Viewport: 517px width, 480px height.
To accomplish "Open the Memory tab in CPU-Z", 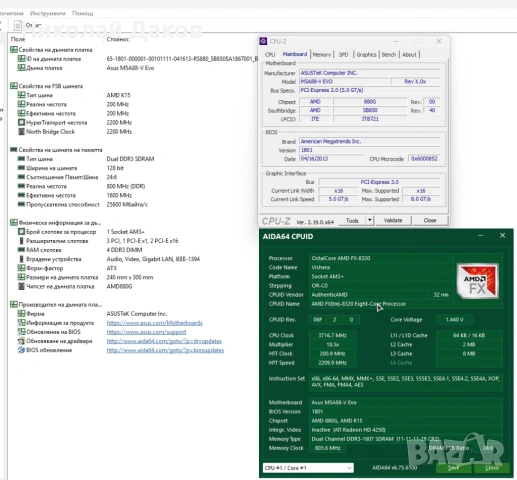I will point(322,55).
